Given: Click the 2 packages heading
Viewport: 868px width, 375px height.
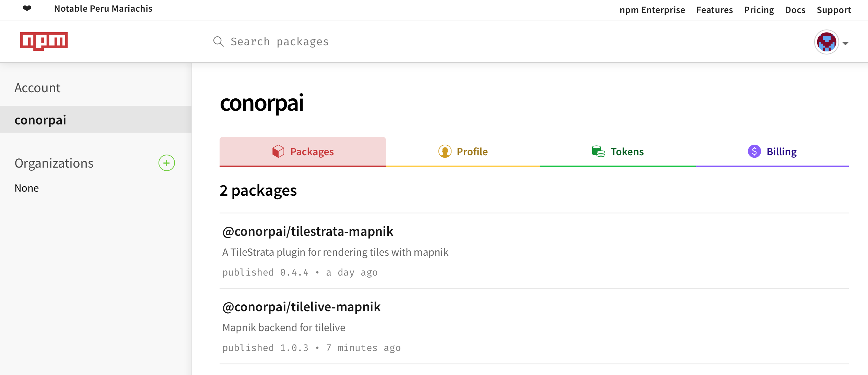Looking at the screenshot, I should 258,190.
